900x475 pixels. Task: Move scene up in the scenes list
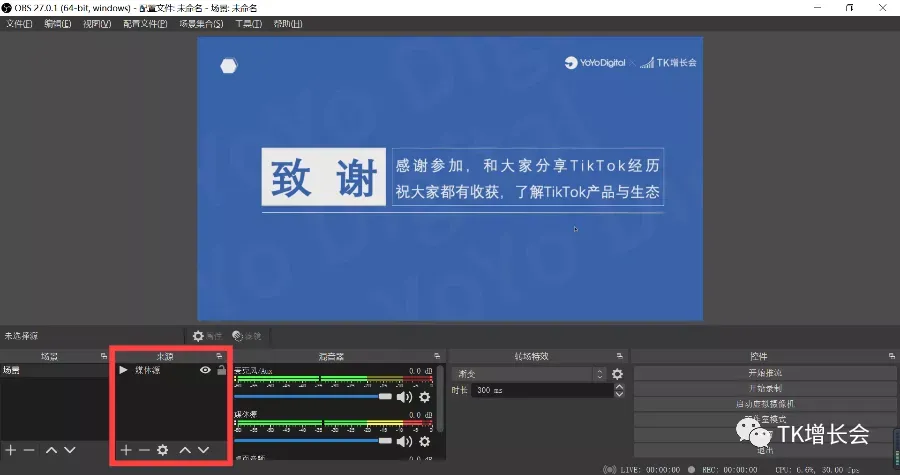51,450
